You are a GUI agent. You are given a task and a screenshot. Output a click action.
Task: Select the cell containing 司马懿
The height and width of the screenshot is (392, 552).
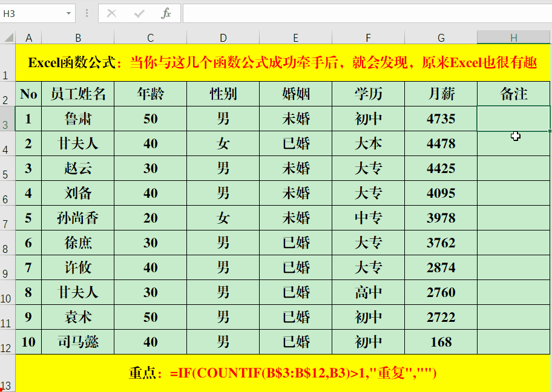point(78,342)
